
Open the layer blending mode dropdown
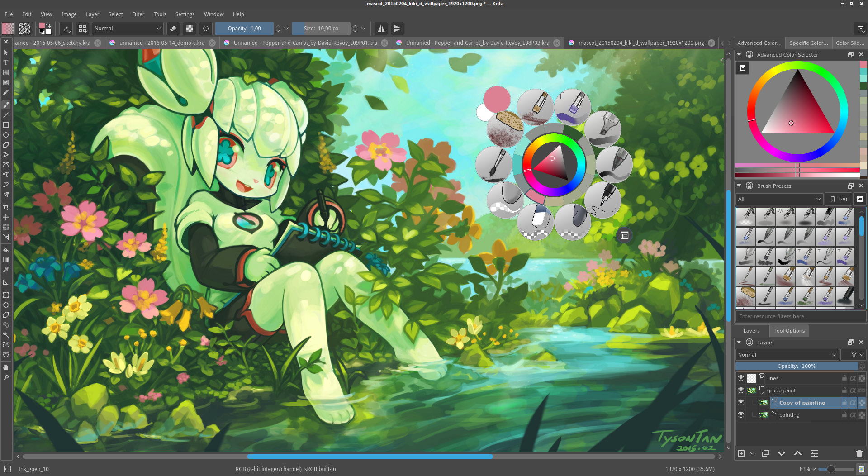coord(786,354)
